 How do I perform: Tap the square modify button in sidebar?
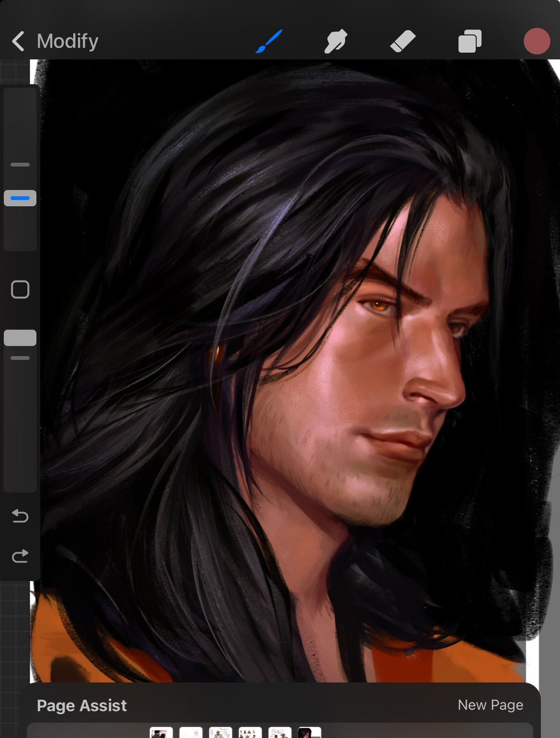(20, 290)
